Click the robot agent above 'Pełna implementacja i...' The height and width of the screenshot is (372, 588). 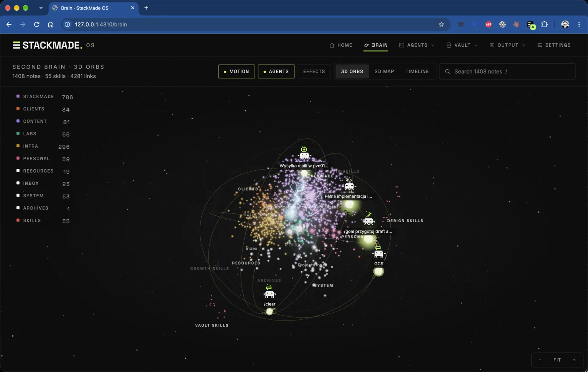349,185
